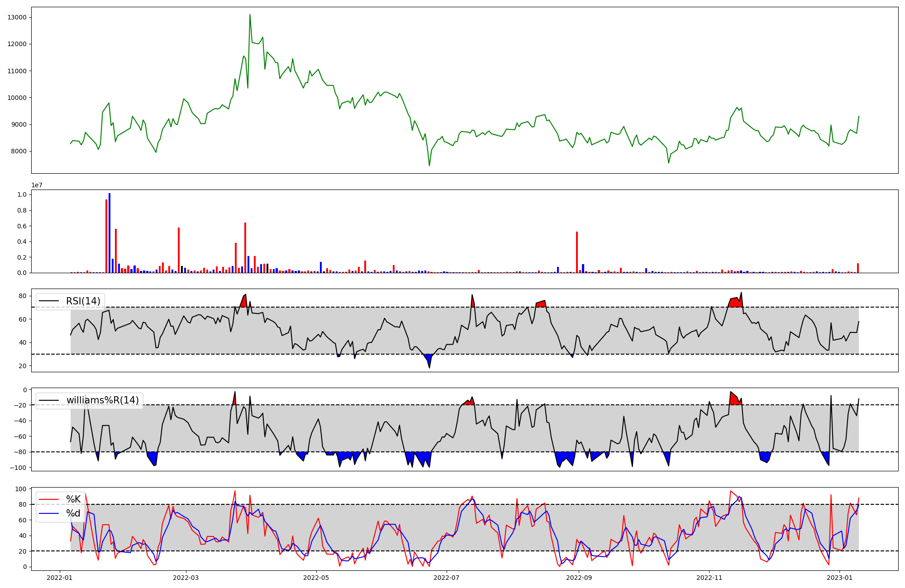Click the red %K line swatch in the legend
The height and width of the screenshot is (588, 905).
[x=49, y=499]
